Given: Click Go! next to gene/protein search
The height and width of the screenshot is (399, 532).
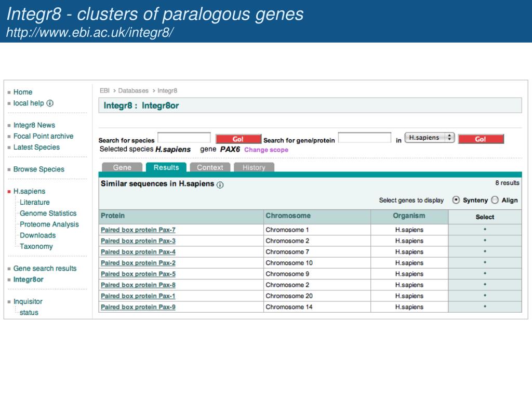Looking at the screenshot, I should point(481,139).
